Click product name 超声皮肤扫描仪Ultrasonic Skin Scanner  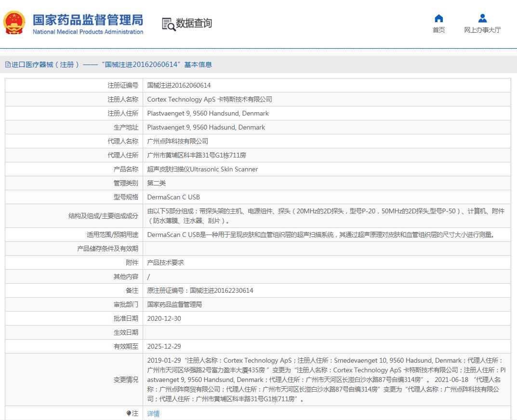[202, 169]
